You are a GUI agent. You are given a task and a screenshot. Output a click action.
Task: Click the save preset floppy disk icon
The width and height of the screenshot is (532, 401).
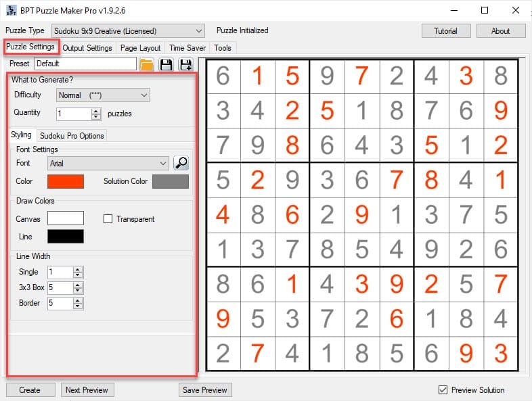coord(166,64)
